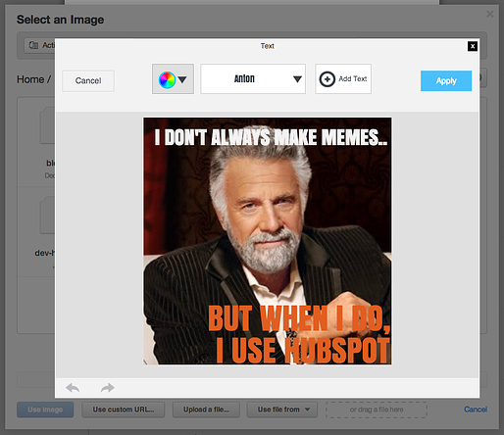
Task: Click Cancel link in Select an Image dialog
Action: point(476,410)
